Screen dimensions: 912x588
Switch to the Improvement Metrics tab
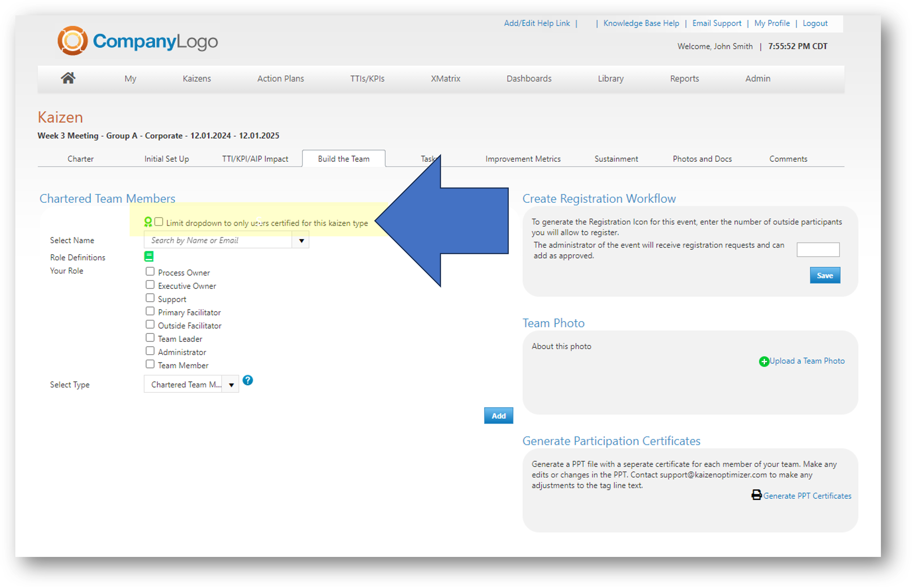click(523, 159)
